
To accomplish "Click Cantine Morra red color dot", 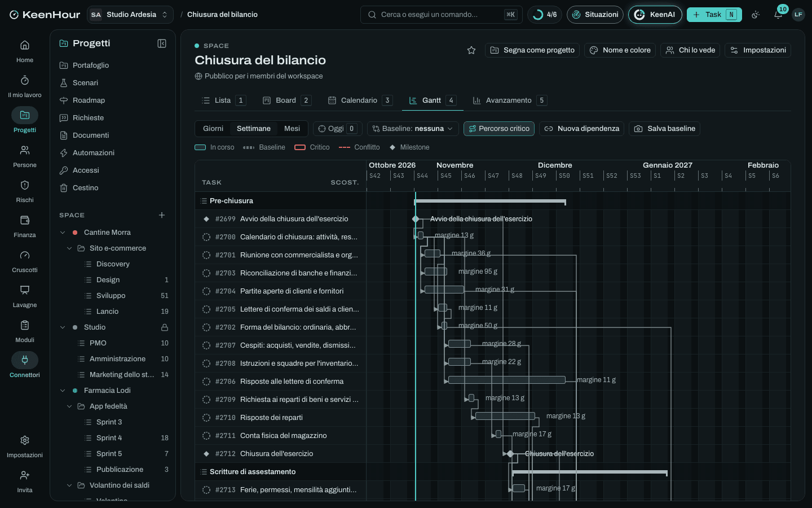I will pos(75,233).
